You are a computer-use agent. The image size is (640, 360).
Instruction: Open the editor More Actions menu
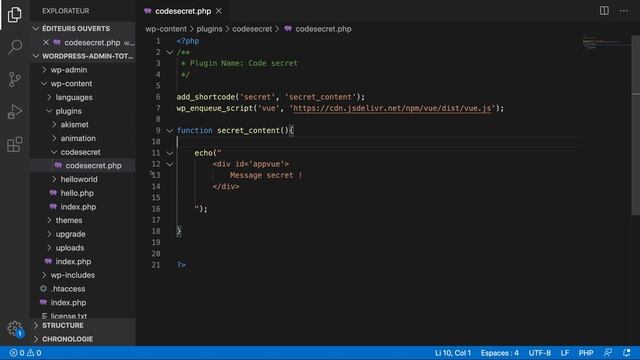click(624, 11)
